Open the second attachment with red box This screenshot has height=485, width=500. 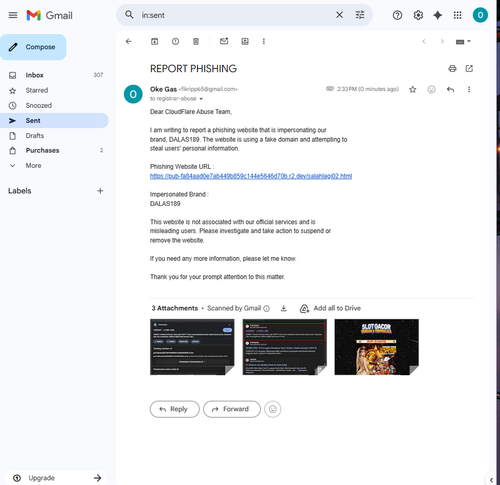284,347
